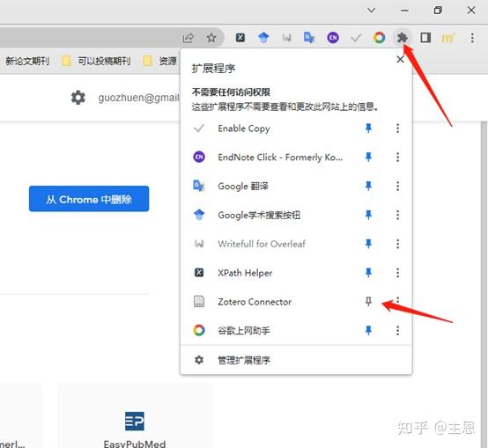Click the yellow m extension icon
The image size is (488, 448).
pos(448,38)
